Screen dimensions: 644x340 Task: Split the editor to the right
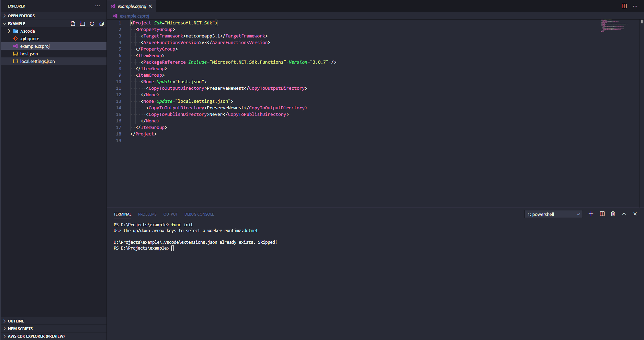624,6
